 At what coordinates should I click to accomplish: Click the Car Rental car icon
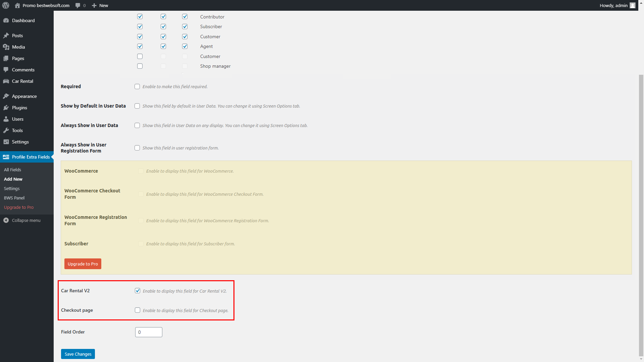[x=6, y=81]
